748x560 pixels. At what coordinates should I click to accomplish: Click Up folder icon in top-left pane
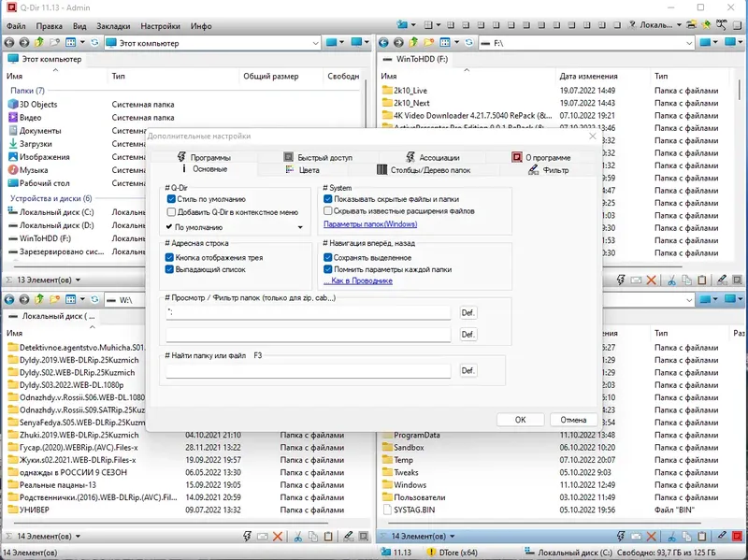tap(39, 42)
